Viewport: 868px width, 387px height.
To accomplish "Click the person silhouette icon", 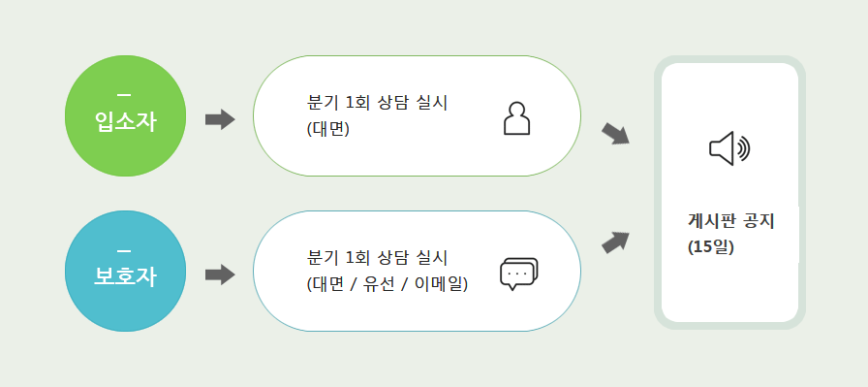I will click(516, 118).
